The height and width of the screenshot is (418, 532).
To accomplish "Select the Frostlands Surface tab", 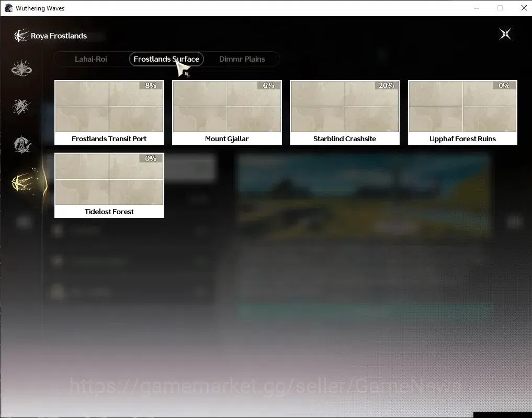I will point(166,59).
